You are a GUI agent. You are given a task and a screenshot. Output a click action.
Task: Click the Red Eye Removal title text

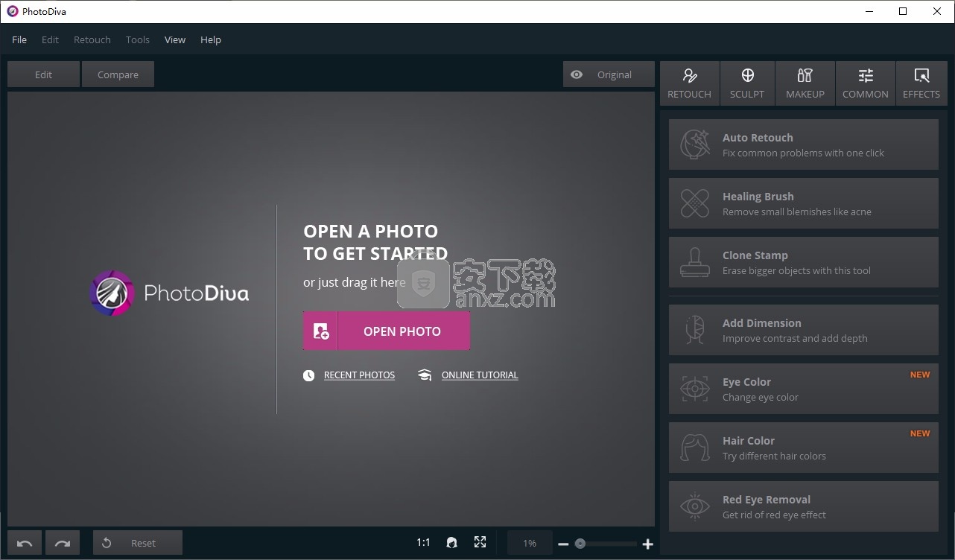767,500
